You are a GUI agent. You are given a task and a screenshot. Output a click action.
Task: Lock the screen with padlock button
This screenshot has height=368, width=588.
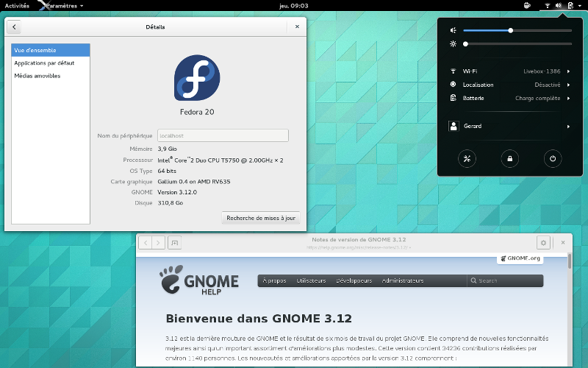509,158
